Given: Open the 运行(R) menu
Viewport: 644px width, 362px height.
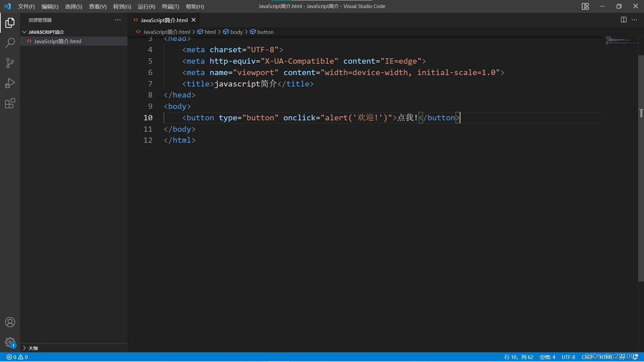Looking at the screenshot, I should coord(147,6).
